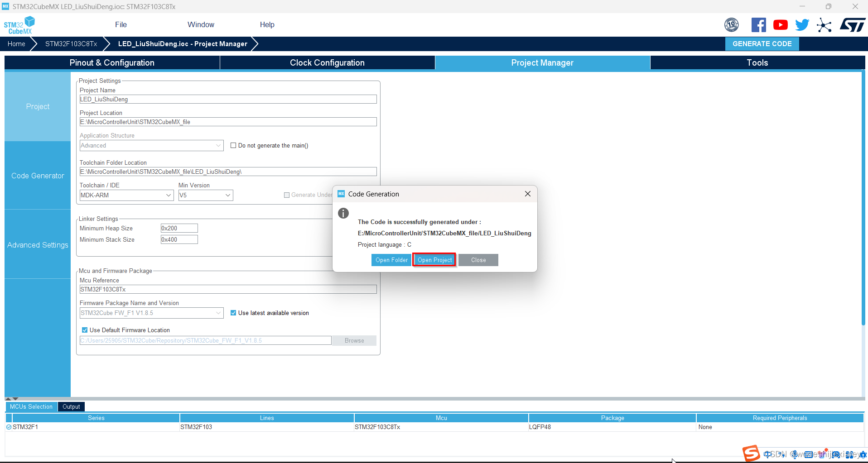
Task: Open the Help menu
Action: click(267, 25)
